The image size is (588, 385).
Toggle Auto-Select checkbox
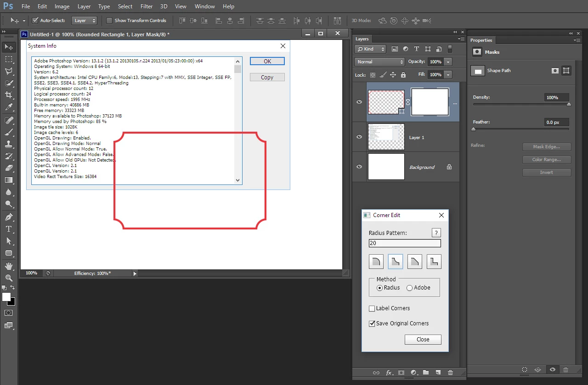tap(35, 21)
